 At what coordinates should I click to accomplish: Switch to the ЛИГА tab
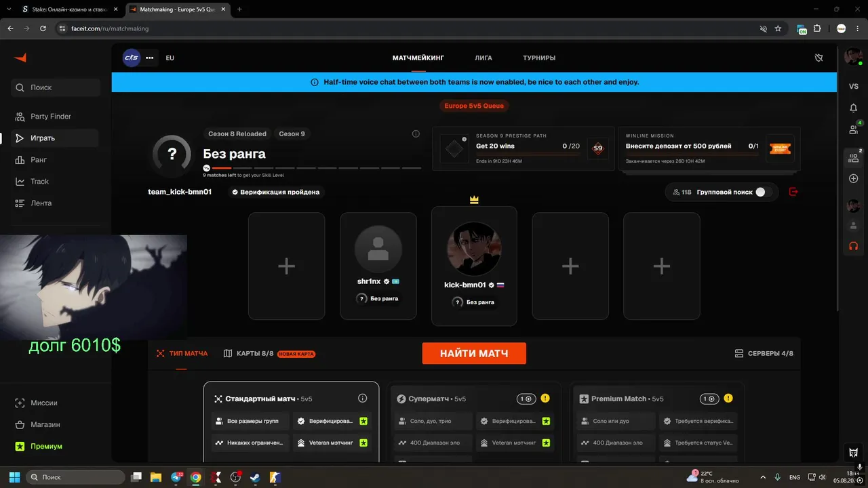click(x=484, y=58)
